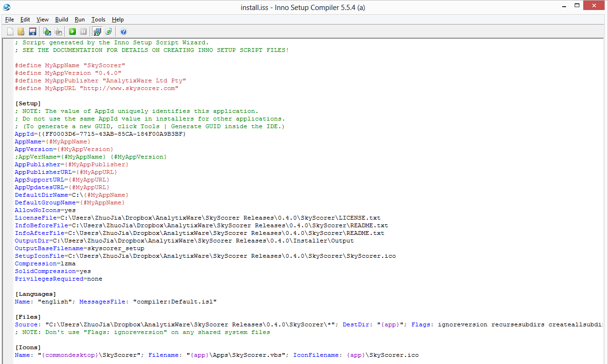
Task: Abort the compile with the cancel icon
Action: [x=58, y=31]
